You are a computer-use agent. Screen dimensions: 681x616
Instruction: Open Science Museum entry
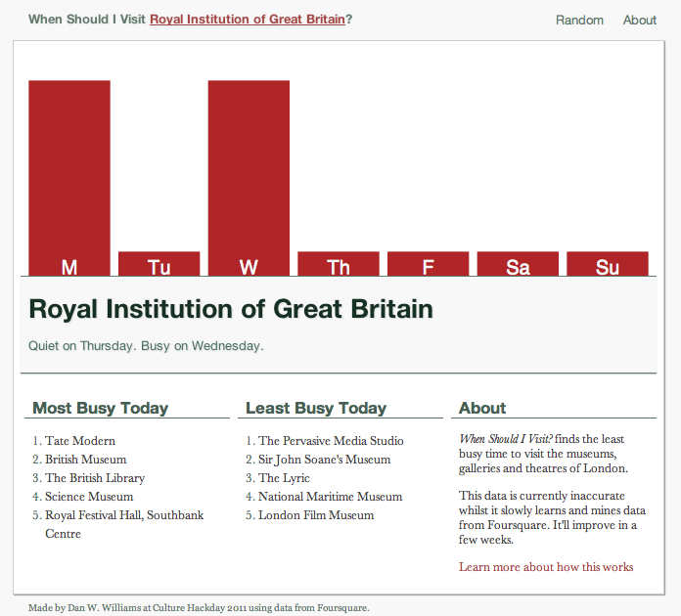pos(89,497)
